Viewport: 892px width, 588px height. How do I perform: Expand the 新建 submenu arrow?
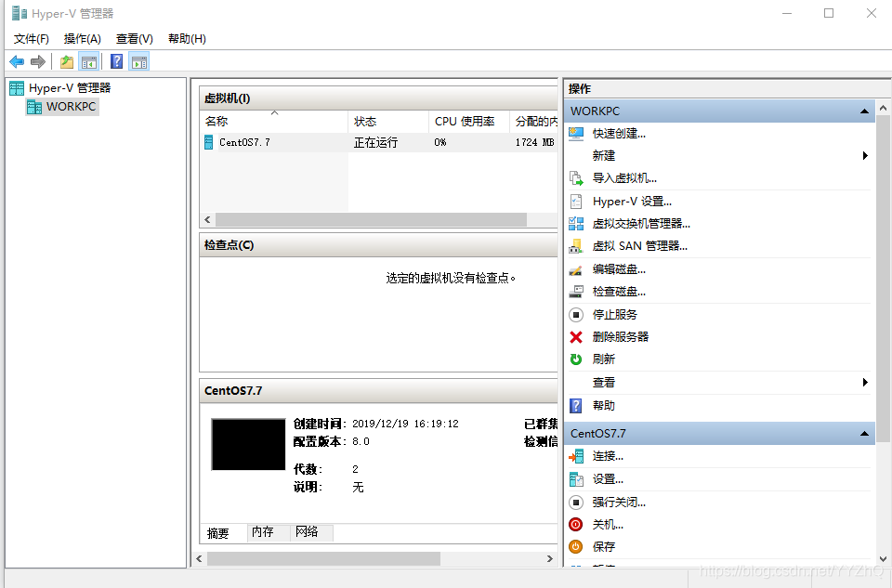(865, 156)
